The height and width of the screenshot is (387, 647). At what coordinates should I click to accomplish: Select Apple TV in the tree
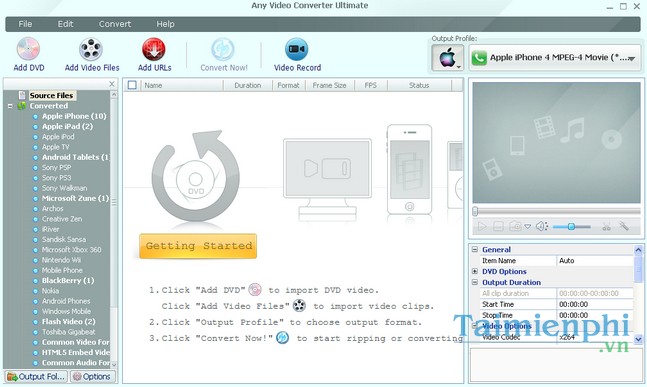coord(55,147)
